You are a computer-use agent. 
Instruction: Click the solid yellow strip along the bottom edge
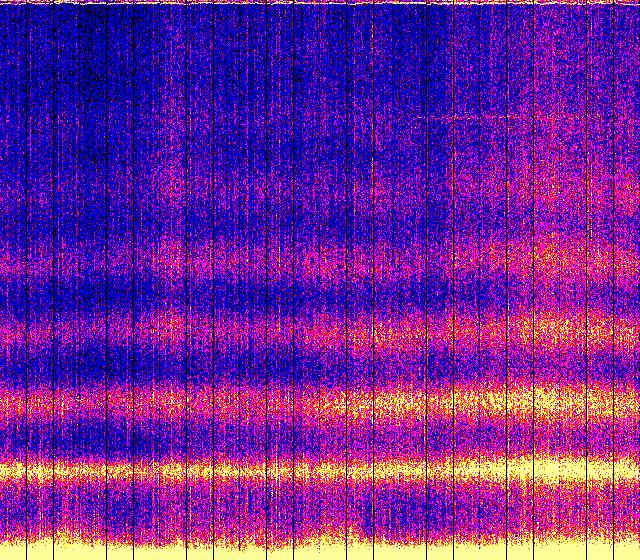tap(320, 552)
